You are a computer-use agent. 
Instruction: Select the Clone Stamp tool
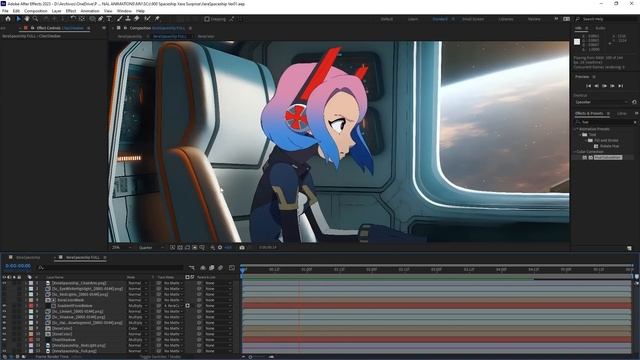click(x=128, y=19)
